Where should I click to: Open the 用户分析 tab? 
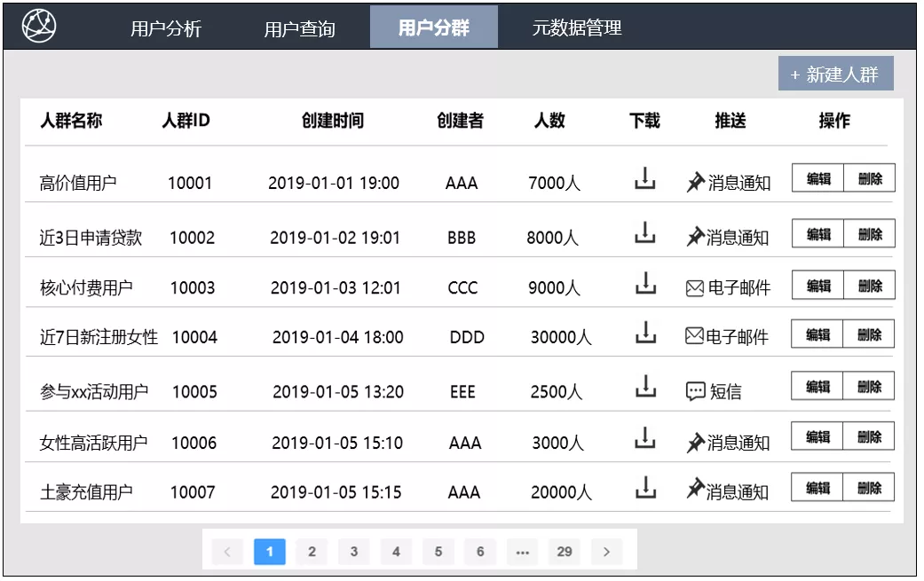[x=166, y=27]
